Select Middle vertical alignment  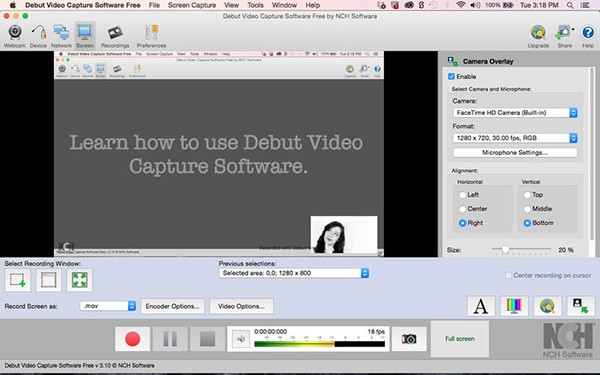click(x=527, y=209)
